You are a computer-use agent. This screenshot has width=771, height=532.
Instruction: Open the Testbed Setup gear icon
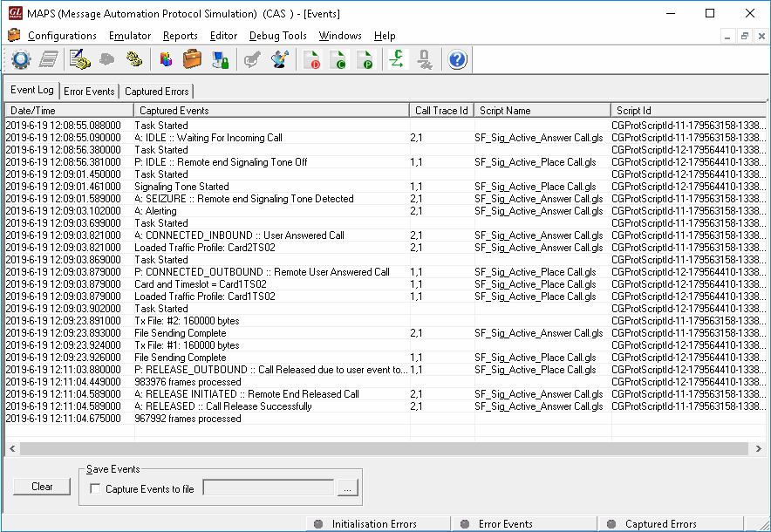pyautogui.click(x=21, y=58)
